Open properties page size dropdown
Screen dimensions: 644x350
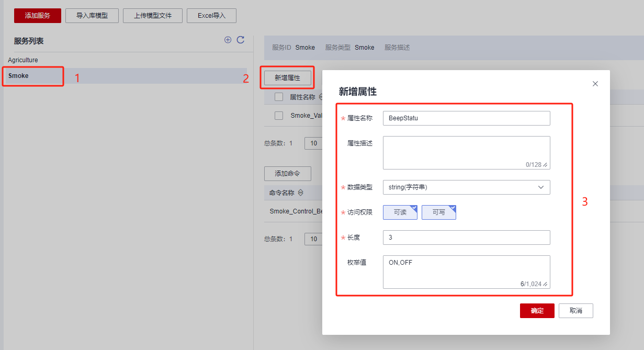tap(313, 143)
